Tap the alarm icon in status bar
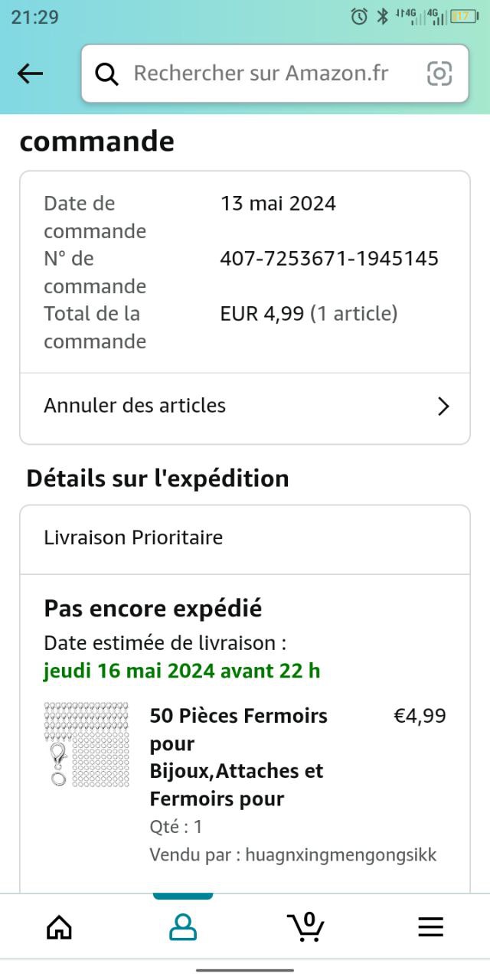 pos(359,16)
